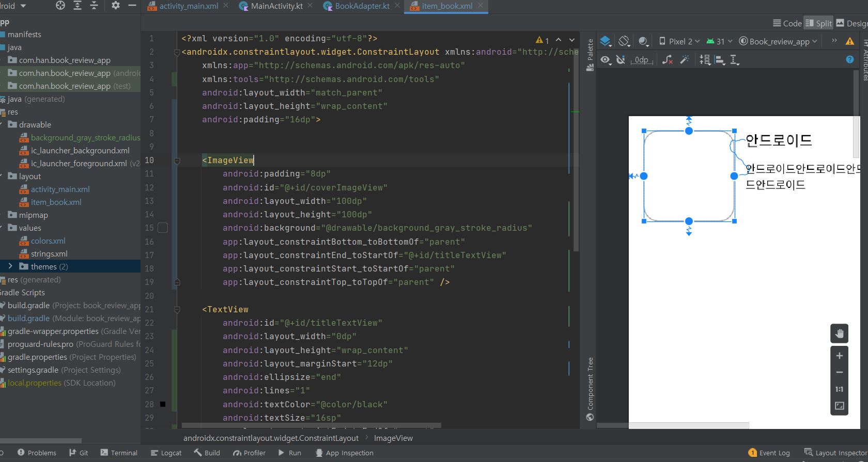Hide the project tool window

[132, 6]
